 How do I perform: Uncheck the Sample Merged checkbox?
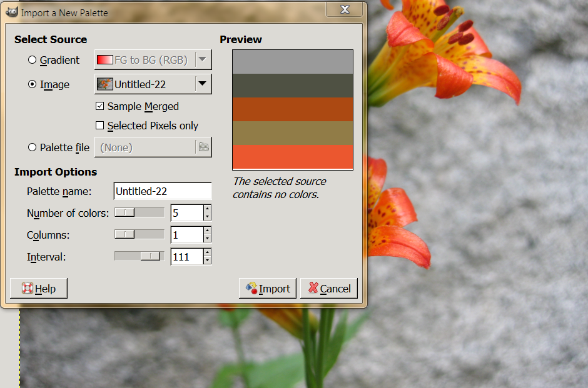[99, 106]
